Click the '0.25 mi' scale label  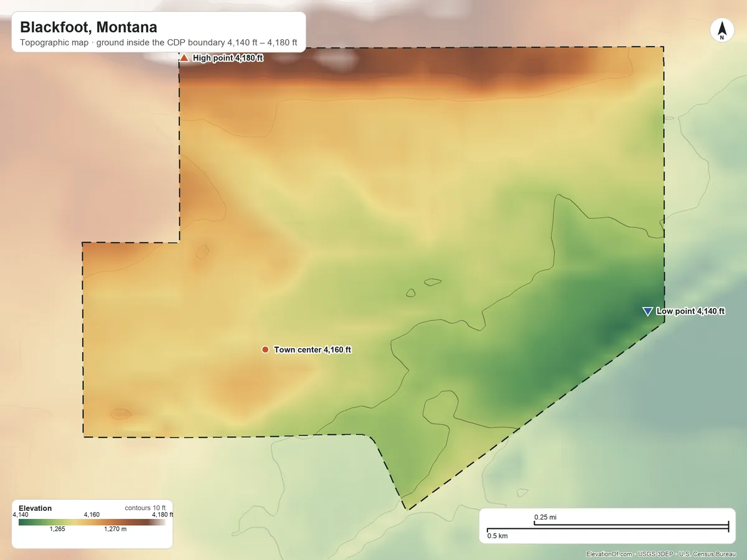(x=545, y=517)
